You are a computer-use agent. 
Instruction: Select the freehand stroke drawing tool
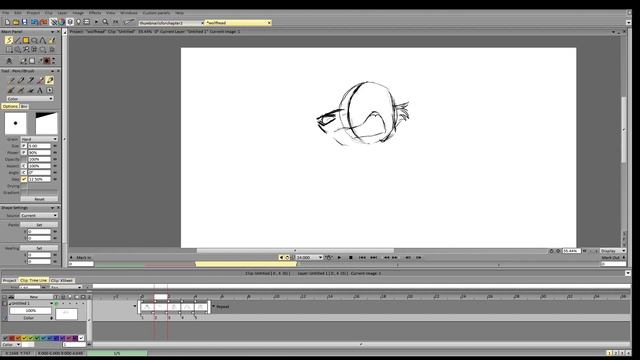(9, 40)
